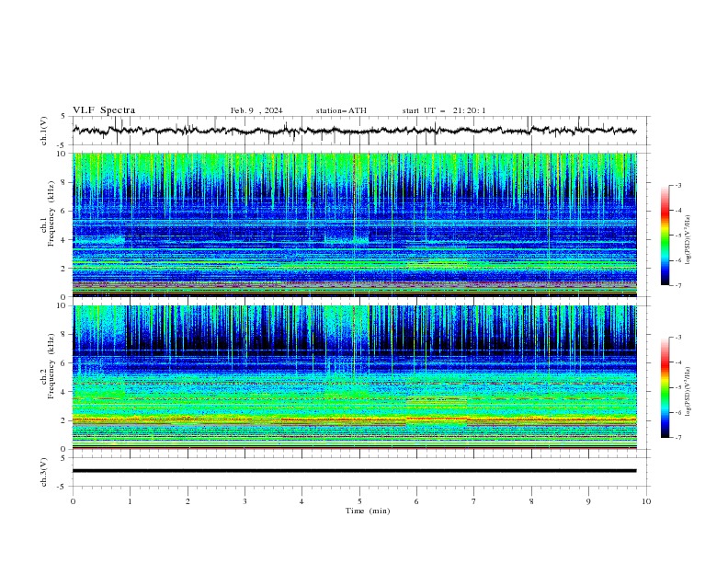Click time-axis tick label "3"
This screenshot has width=728, height=563.
(x=245, y=501)
